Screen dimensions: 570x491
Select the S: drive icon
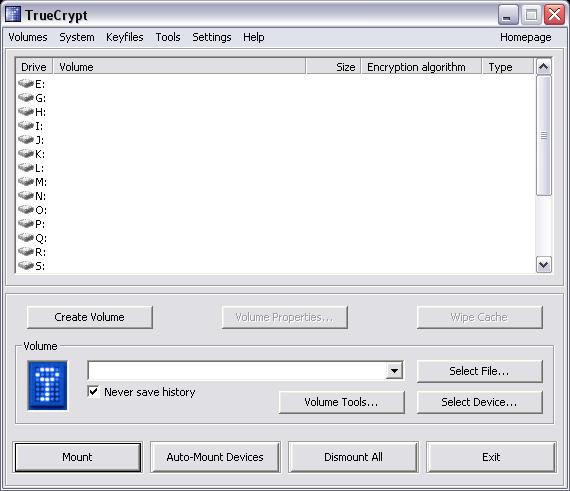tap(26, 265)
